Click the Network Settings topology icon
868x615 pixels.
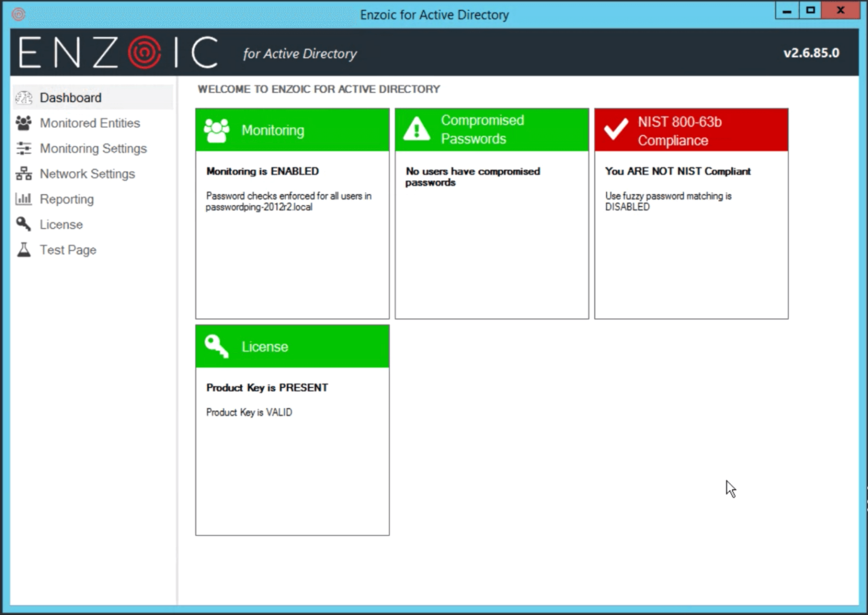click(23, 174)
